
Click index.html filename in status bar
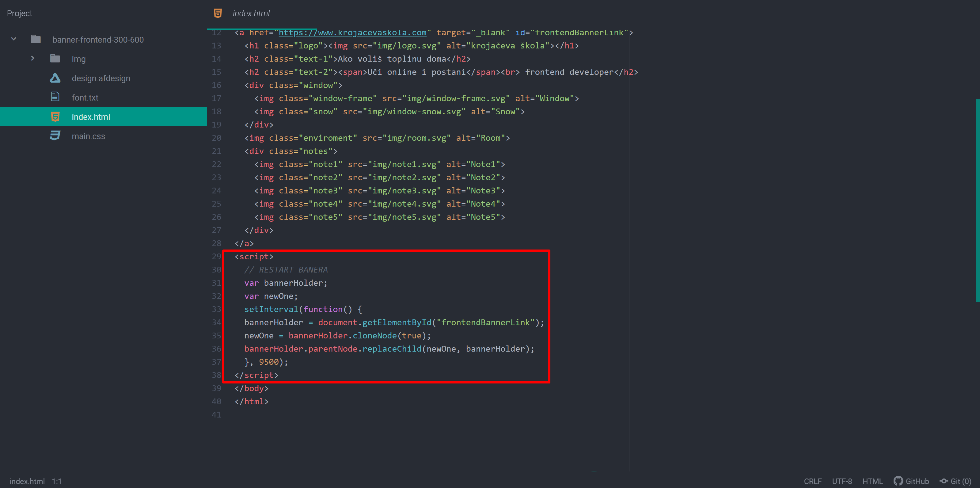(x=27, y=481)
